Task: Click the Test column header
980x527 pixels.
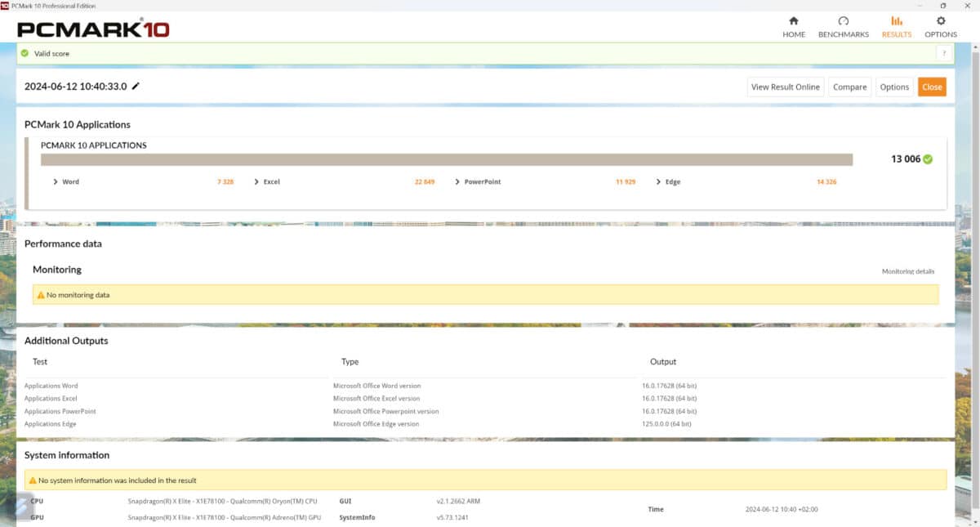Action: tap(40, 361)
